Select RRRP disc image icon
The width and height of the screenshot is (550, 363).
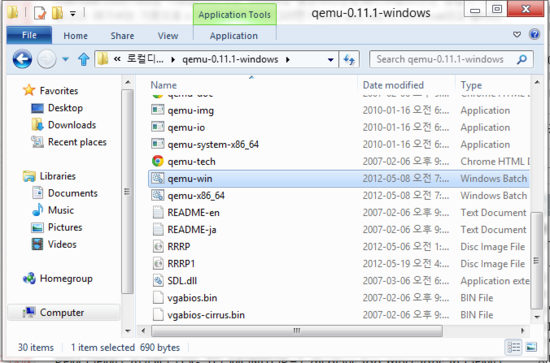158,246
